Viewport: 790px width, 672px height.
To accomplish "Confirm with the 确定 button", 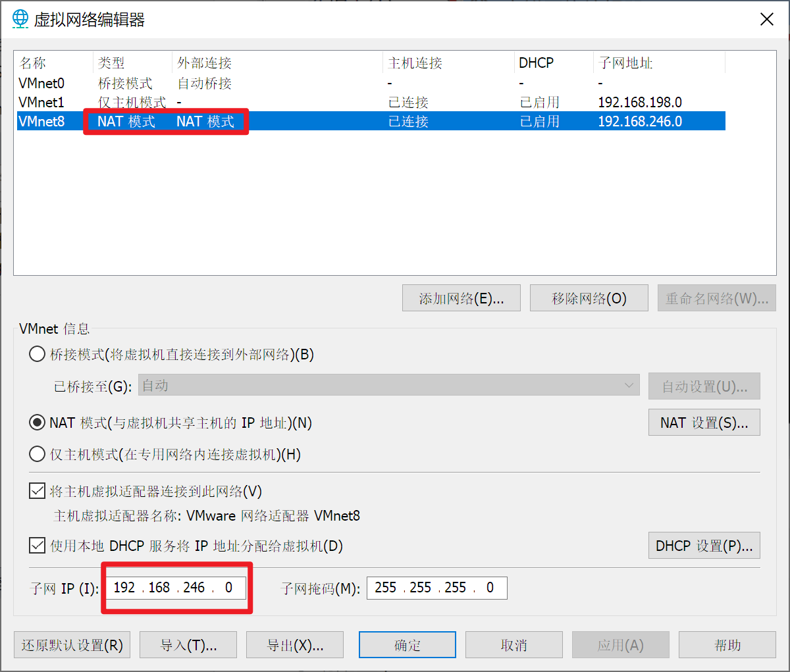I will pos(407,645).
